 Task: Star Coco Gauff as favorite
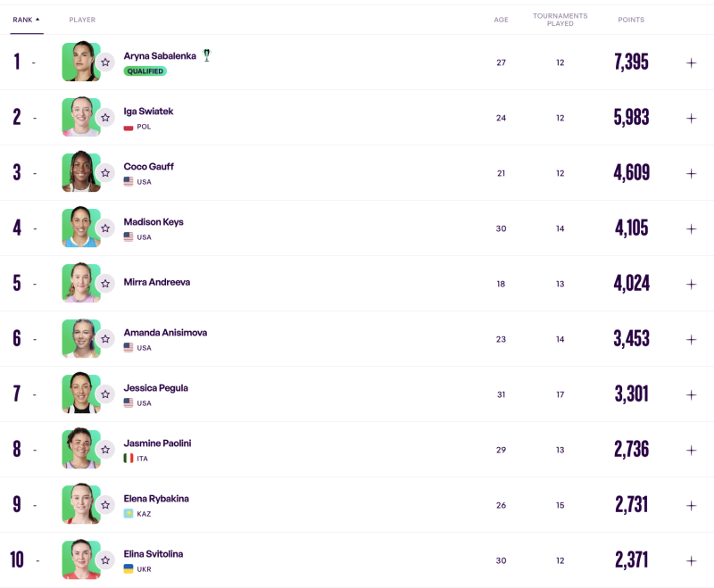105,173
